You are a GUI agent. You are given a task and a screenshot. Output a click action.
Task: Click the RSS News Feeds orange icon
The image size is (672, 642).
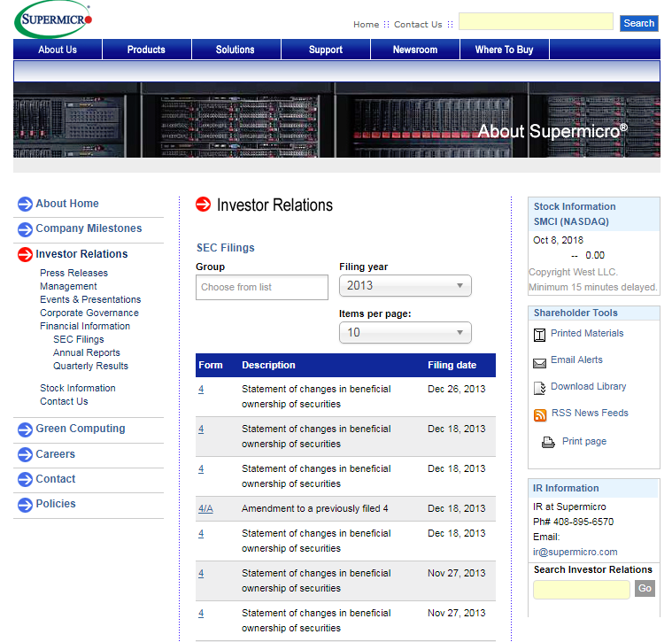pyautogui.click(x=540, y=414)
